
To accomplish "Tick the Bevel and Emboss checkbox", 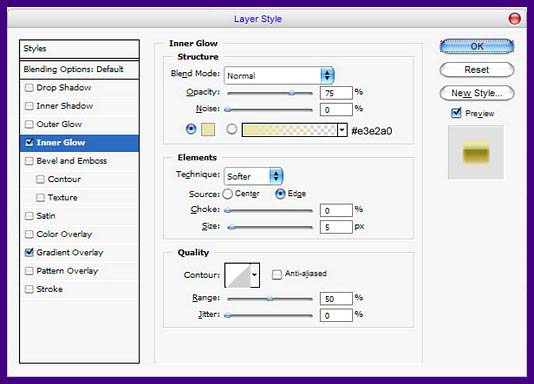I will 29,161.
